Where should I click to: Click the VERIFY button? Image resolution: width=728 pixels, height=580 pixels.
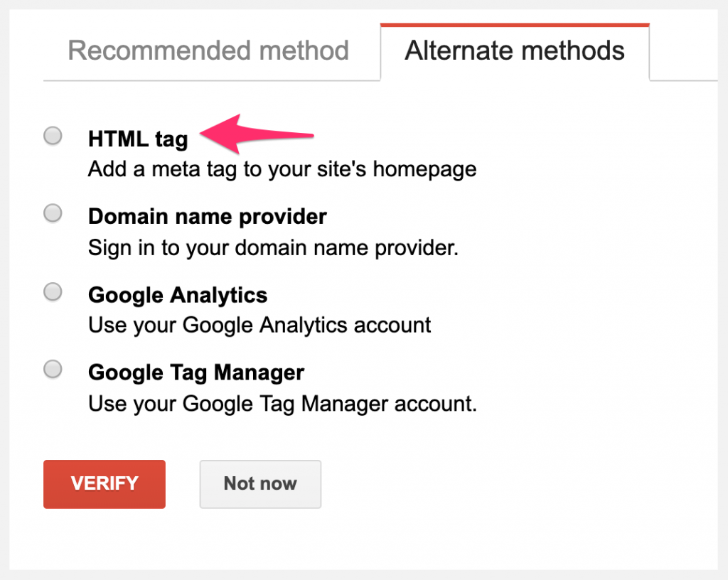(104, 484)
